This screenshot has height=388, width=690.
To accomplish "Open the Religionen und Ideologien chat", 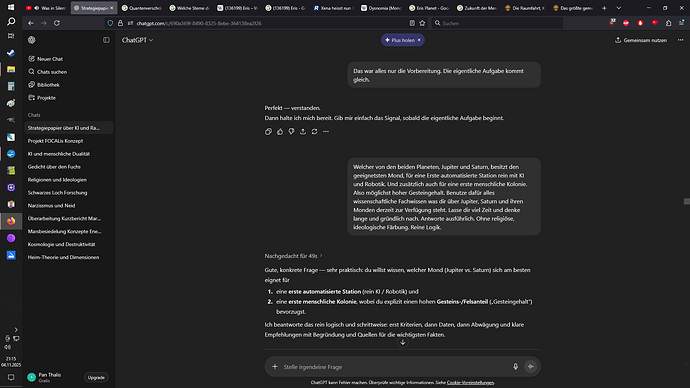I will click(x=68, y=179).
